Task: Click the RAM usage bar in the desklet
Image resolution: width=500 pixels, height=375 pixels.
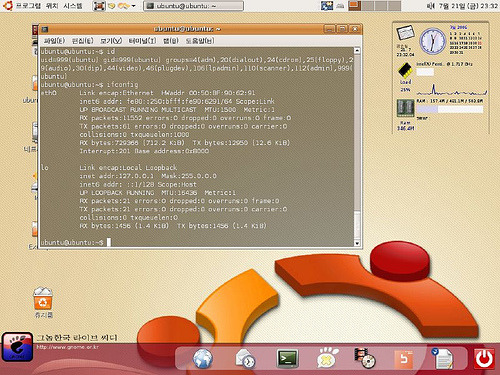Action: [449, 109]
